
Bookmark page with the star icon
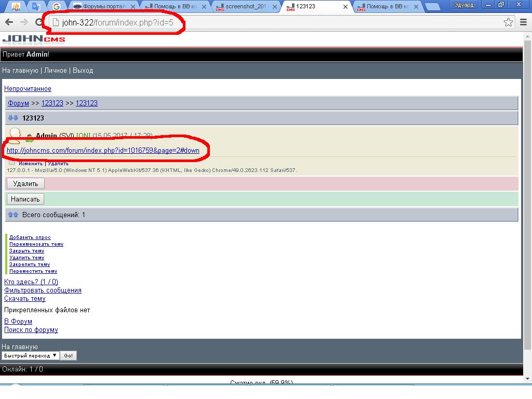click(508, 22)
